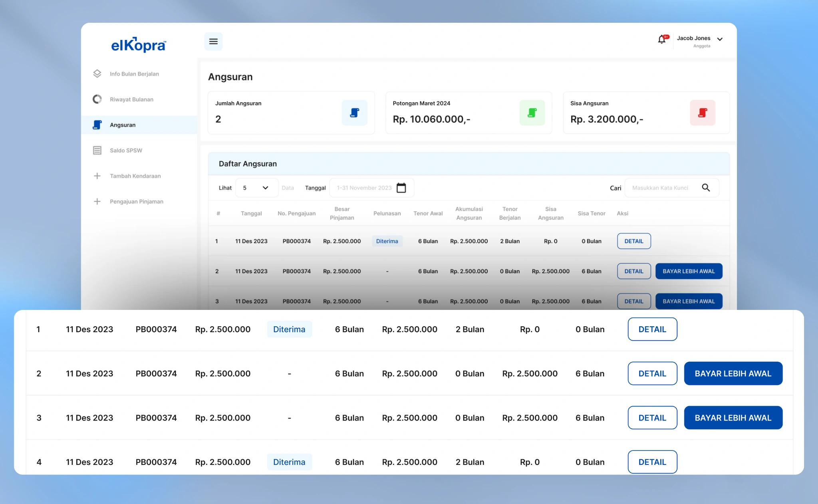Click the search magnifier icon
This screenshot has width=818, height=504.
[x=706, y=188]
